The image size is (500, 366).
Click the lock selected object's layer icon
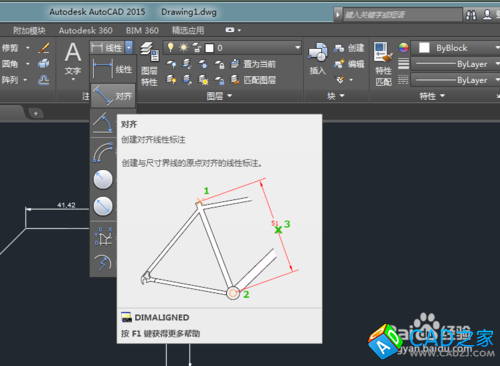click(219, 64)
